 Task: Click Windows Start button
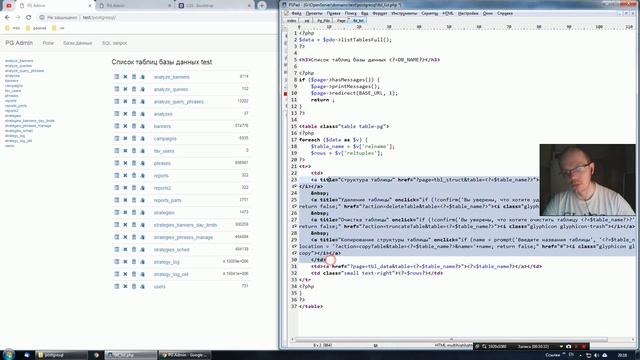point(9,355)
